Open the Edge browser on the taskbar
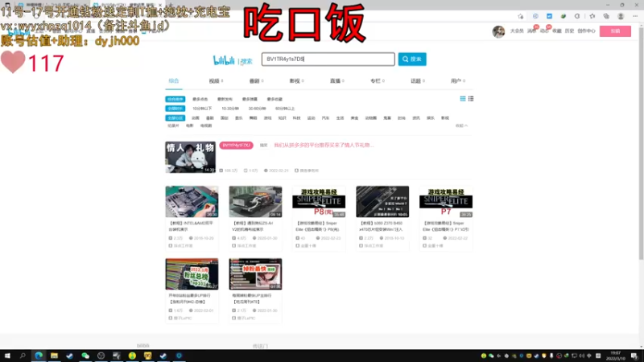Viewport: 644px width, 362px height. pos(39,356)
